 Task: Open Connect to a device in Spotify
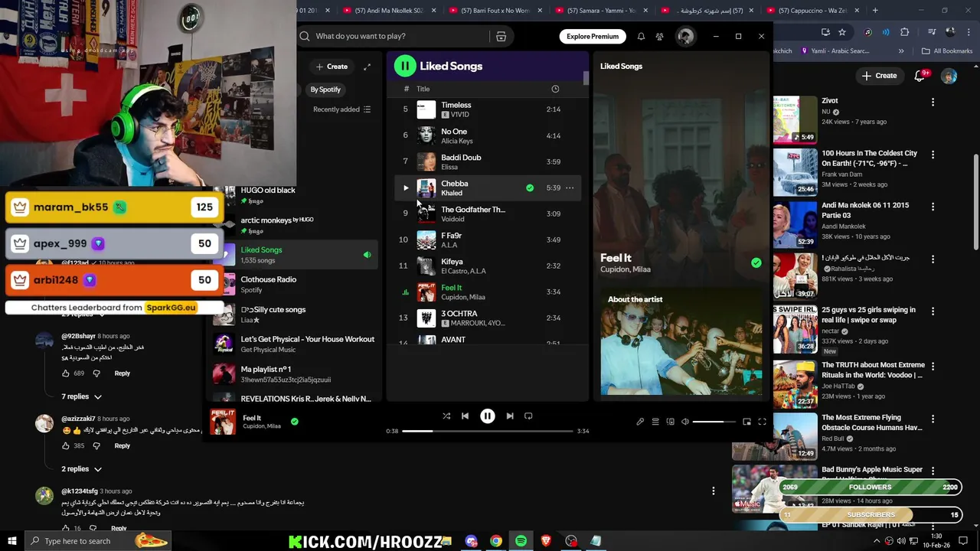click(x=670, y=422)
